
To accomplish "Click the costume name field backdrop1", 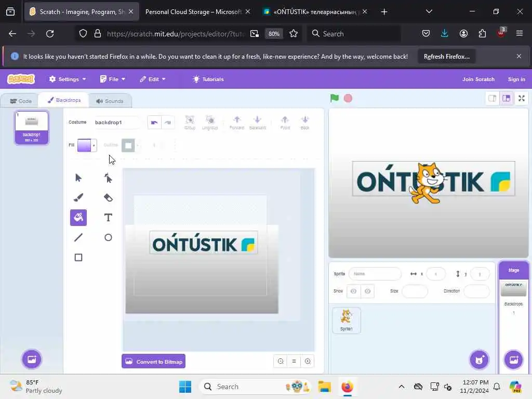I will click(117, 123).
